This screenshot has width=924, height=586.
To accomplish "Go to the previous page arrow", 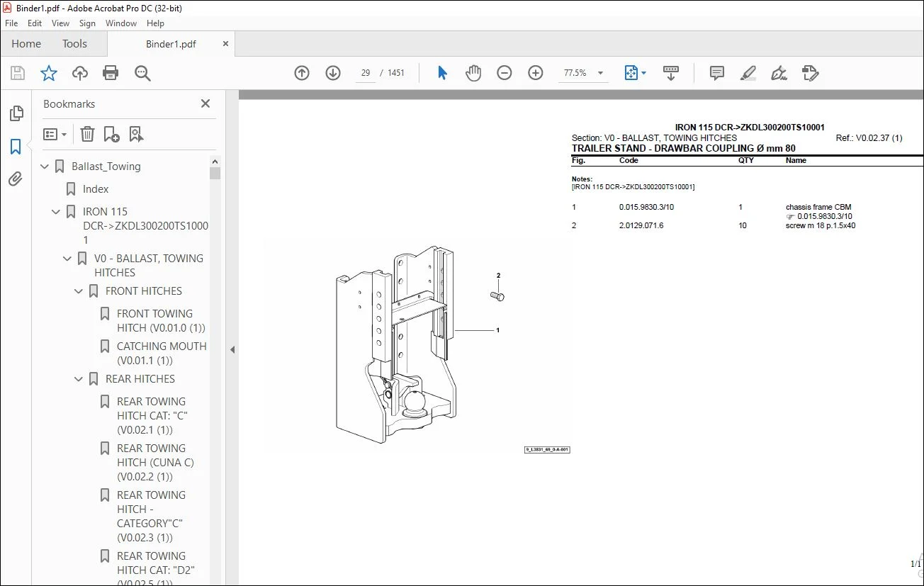I will click(x=302, y=73).
